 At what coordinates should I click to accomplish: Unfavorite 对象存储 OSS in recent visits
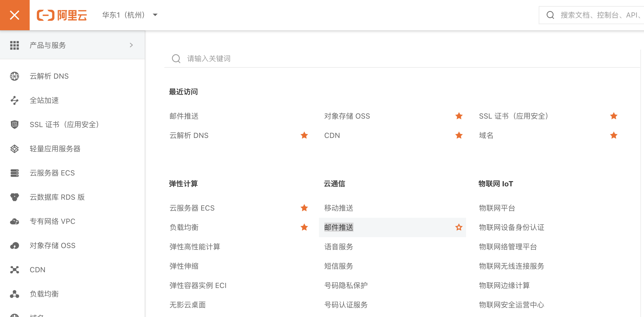pos(459,116)
